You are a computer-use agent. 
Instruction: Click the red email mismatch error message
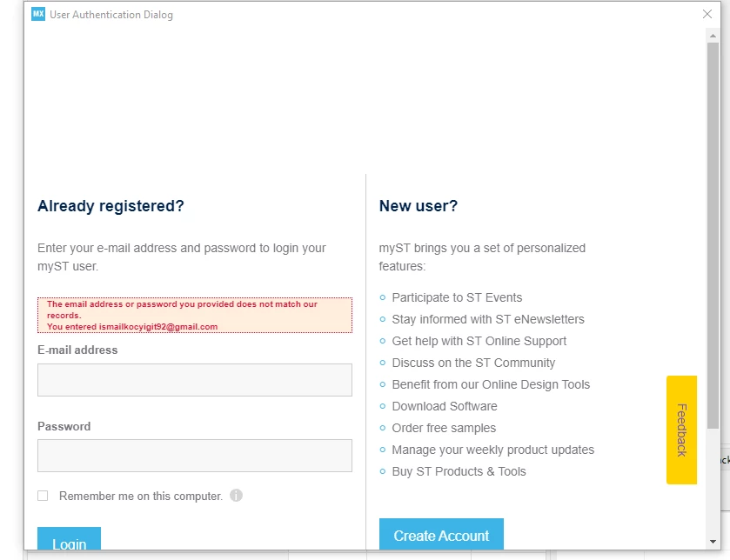pyautogui.click(x=195, y=316)
